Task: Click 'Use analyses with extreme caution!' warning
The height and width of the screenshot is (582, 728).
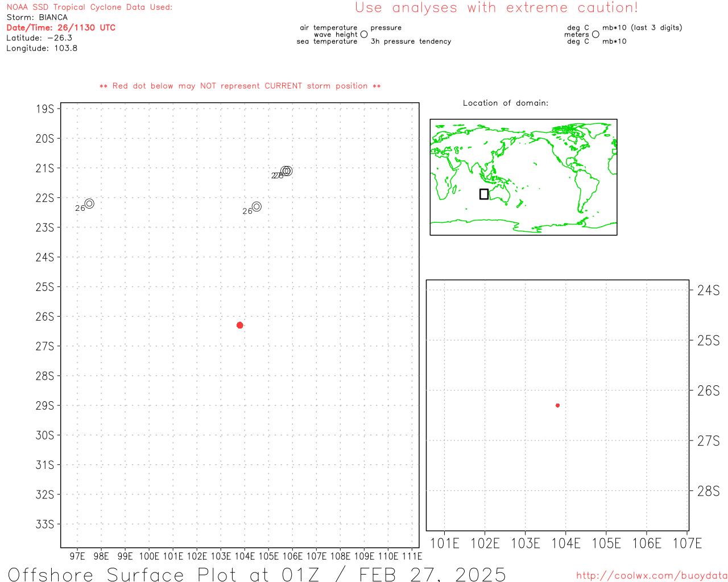Action: pyautogui.click(x=497, y=7)
